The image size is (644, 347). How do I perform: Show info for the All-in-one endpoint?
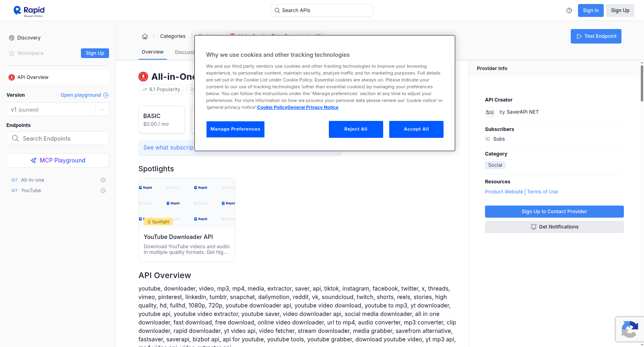(103, 180)
